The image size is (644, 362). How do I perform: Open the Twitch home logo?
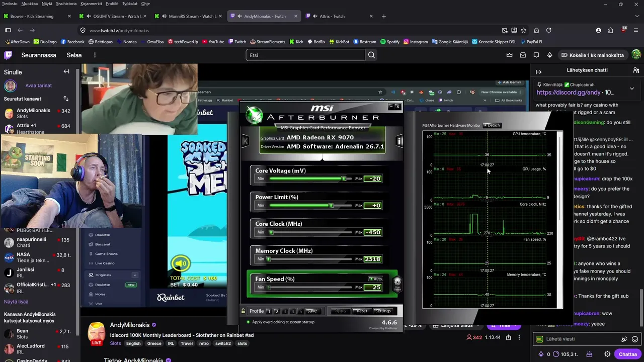tap(9, 55)
